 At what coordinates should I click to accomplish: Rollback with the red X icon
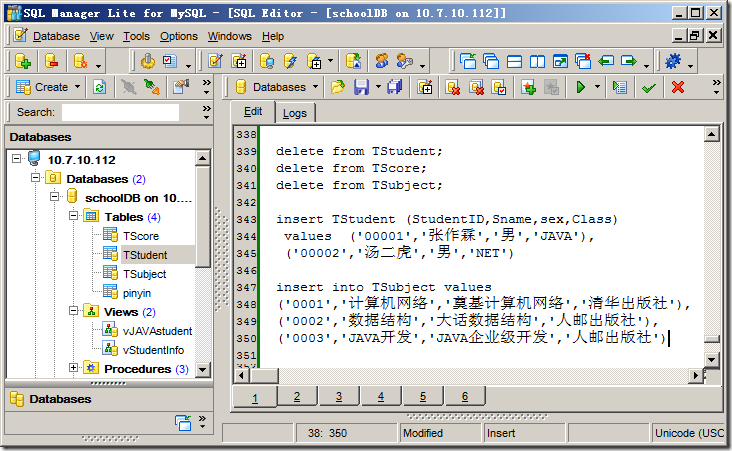click(678, 87)
